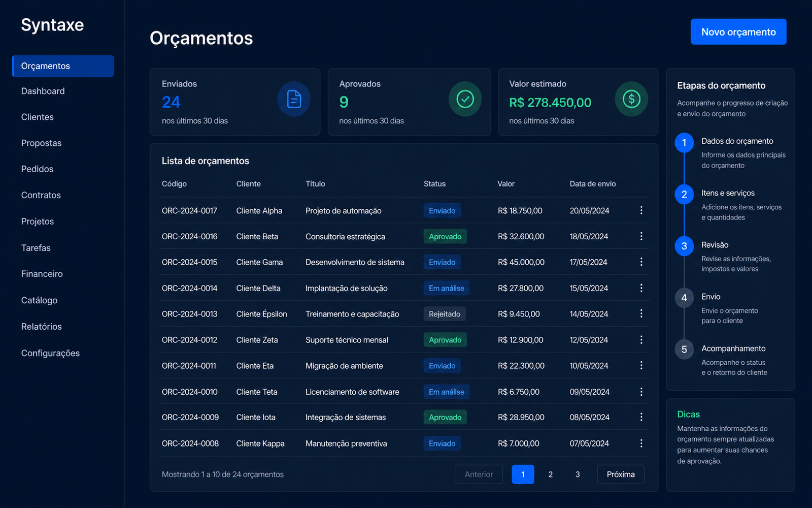Click the Syntaxe logo
This screenshot has width=812, height=508.
[52, 25]
